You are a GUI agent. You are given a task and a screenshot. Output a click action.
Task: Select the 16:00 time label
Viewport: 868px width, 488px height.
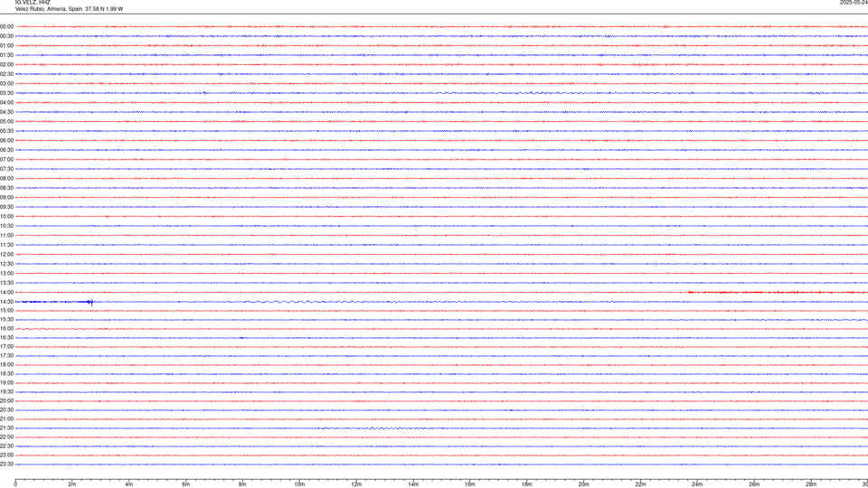point(6,329)
